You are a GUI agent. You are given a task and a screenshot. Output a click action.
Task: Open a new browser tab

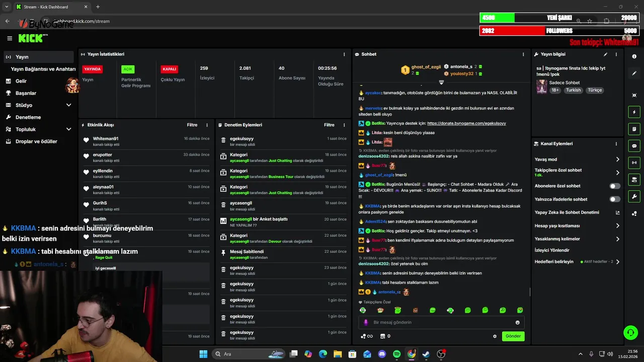pos(98,7)
